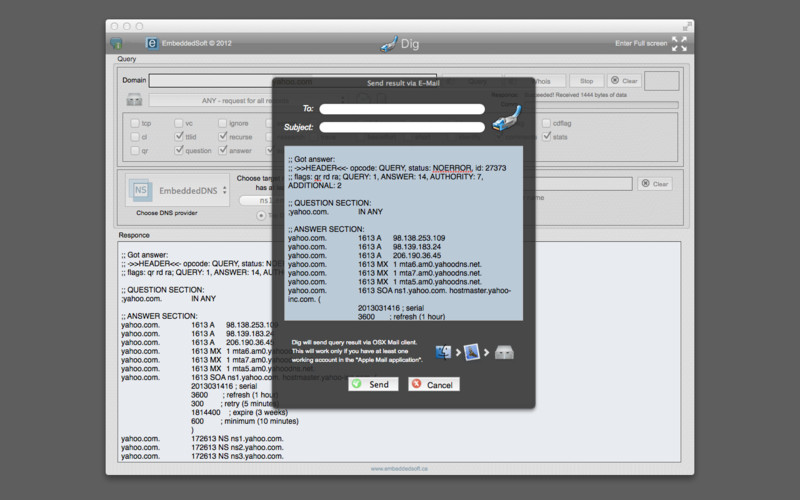Open the www.embeddedsoft.ca link
This screenshot has height=500, width=800.
[399, 468]
